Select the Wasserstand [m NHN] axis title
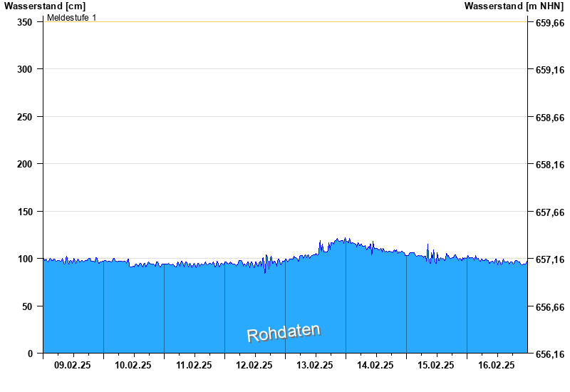The image size is (570, 392). pos(514,6)
